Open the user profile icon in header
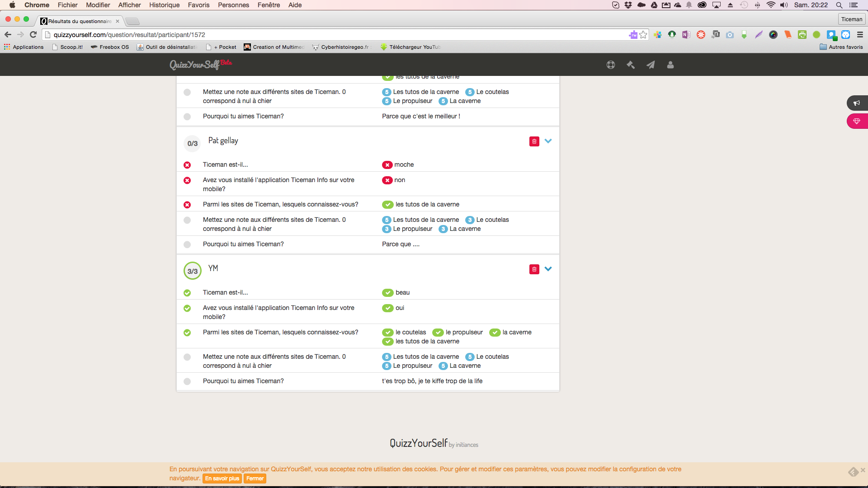Viewport: 868px width, 488px height. (670, 65)
